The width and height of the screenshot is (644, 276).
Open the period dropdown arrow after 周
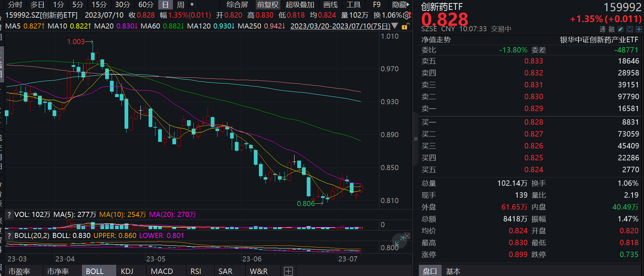(192, 5)
